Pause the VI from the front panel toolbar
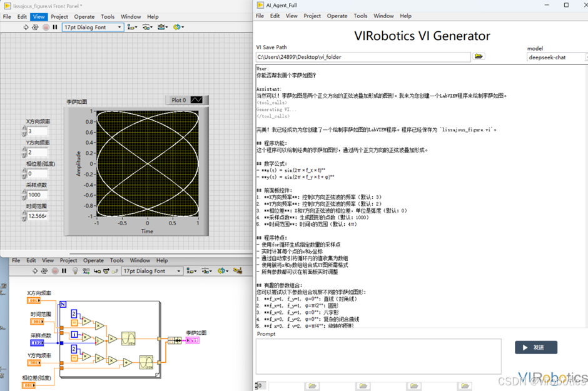 click(55, 27)
